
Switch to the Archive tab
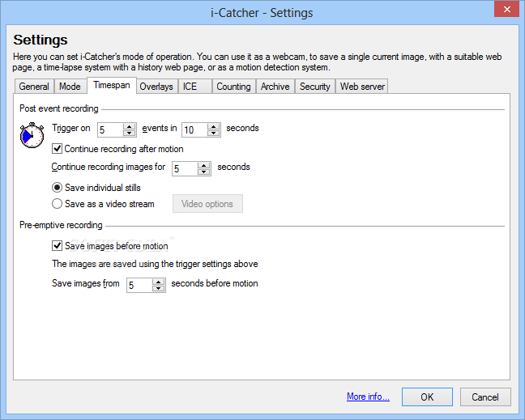coord(275,87)
